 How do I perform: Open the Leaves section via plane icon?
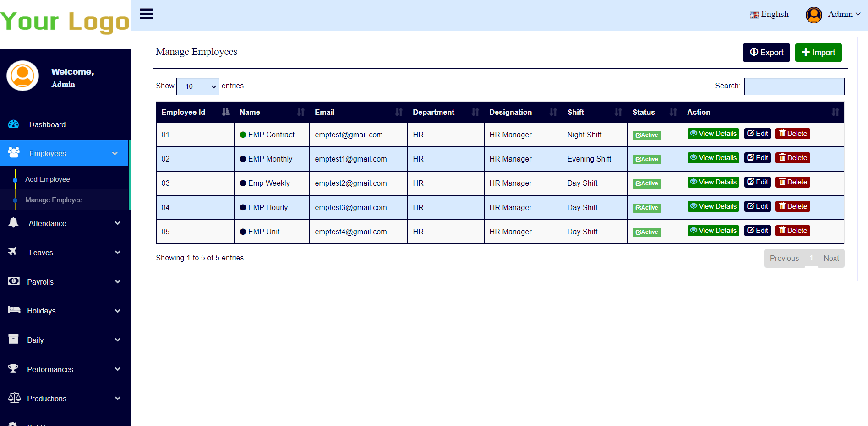tap(12, 252)
